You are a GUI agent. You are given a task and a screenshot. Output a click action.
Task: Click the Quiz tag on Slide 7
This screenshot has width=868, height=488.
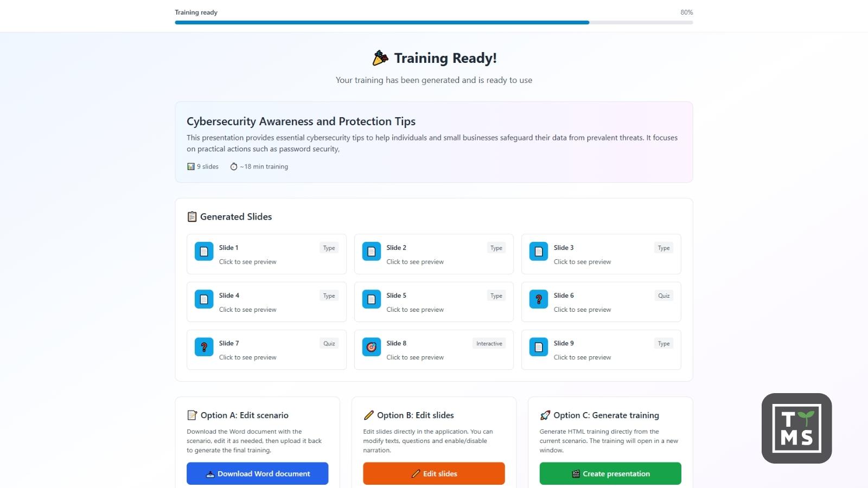329,344
